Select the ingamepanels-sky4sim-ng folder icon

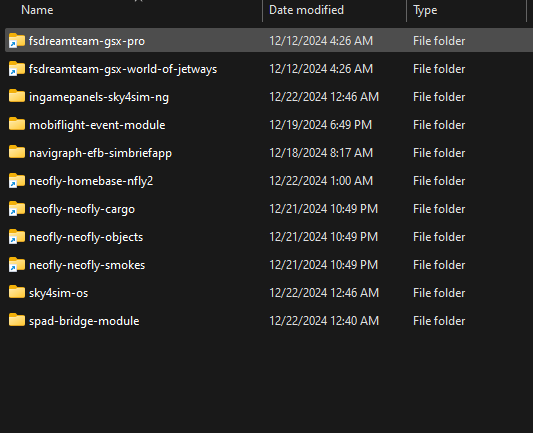[17, 97]
